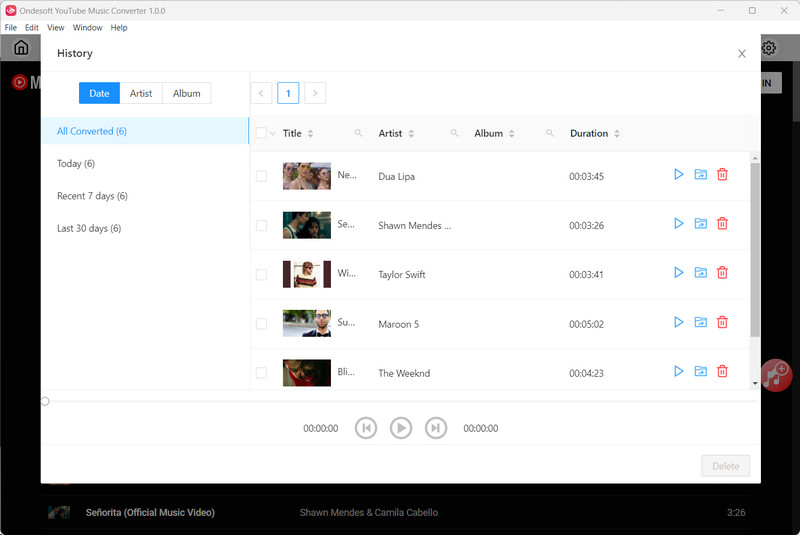Click Señorita (Official Music Video) in the background list
The height and width of the screenshot is (535, 800).
[x=150, y=513]
